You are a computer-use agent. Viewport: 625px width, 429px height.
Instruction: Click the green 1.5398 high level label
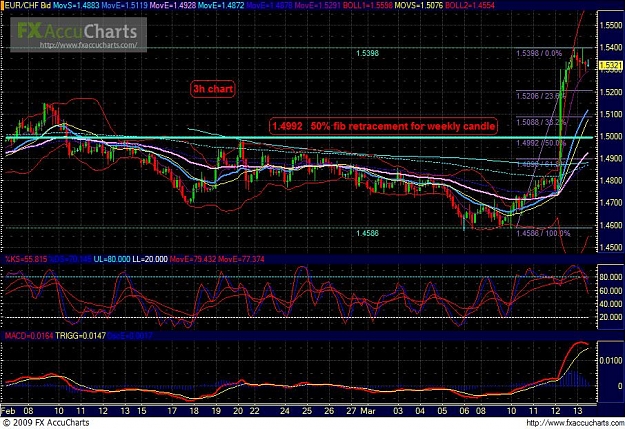(x=367, y=53)
